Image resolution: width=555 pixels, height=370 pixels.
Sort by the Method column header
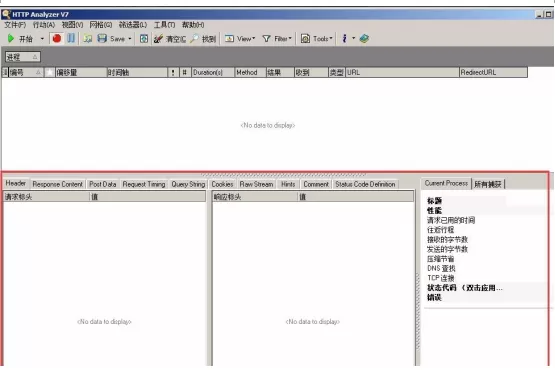(x=250, y=73)
